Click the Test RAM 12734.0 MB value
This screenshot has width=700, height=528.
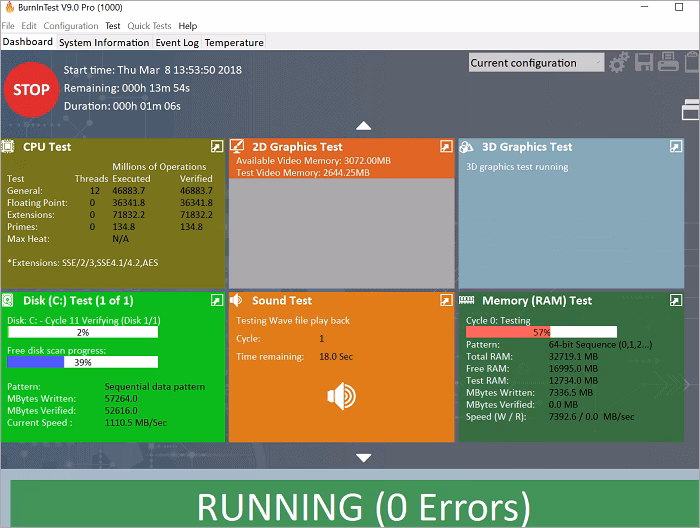tap(573, 381)
